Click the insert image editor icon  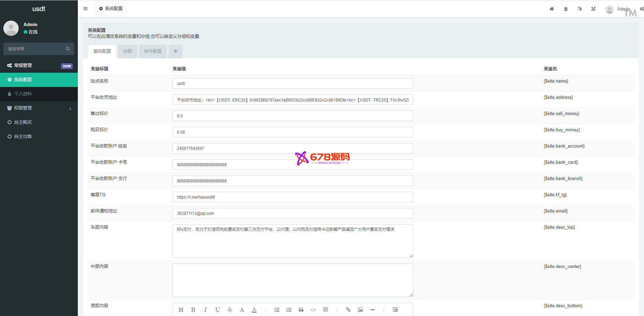(x=360, y=310)
